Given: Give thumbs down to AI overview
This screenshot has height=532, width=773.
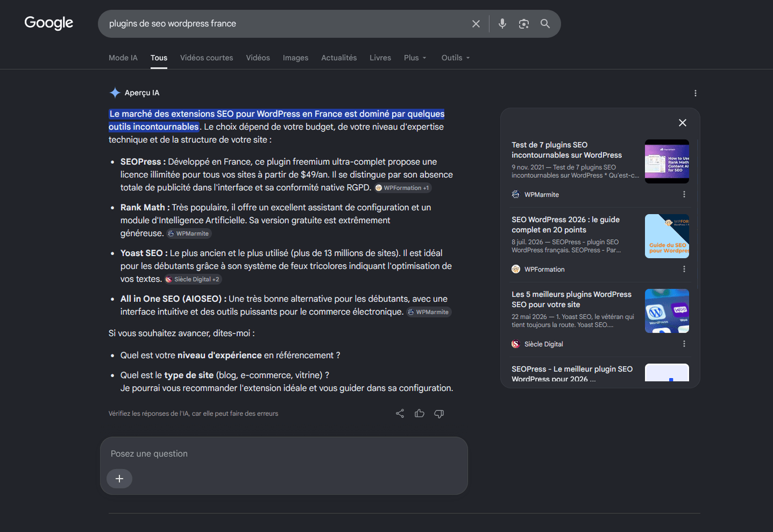Looking at the screenshot, I should [439, 413].
